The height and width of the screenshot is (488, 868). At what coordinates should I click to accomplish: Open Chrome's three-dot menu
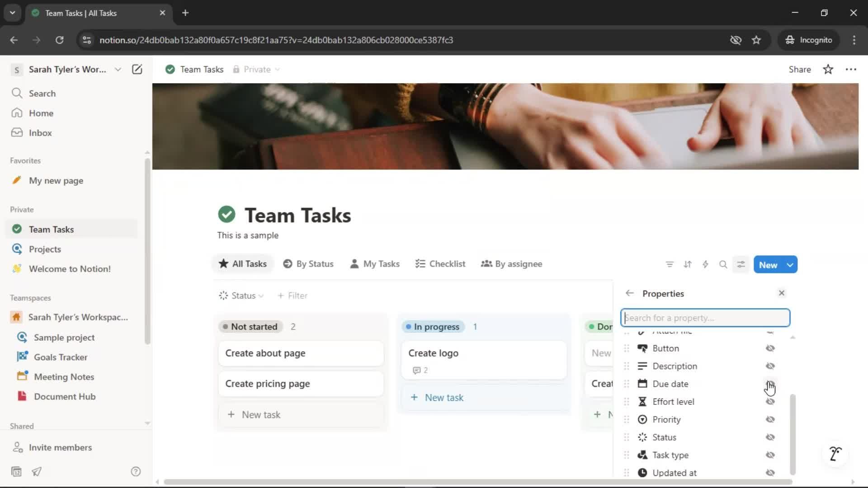click(x=854, y=40)
